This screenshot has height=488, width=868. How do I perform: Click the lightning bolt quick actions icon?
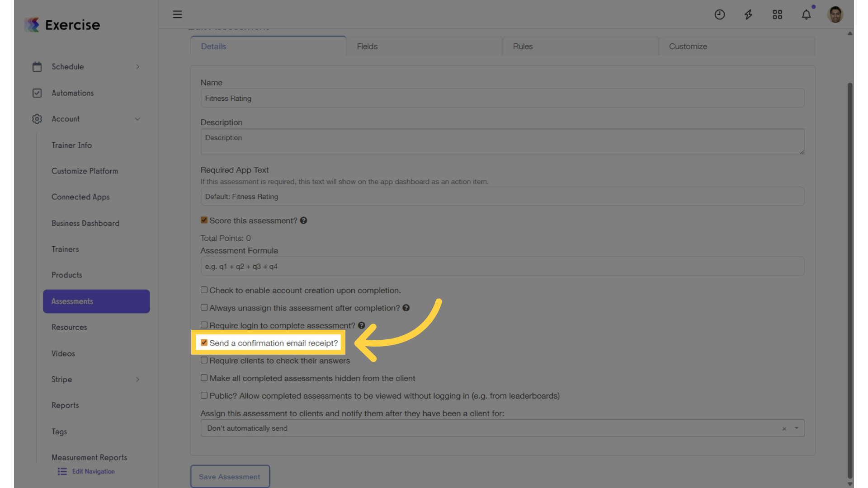(749, 14)
